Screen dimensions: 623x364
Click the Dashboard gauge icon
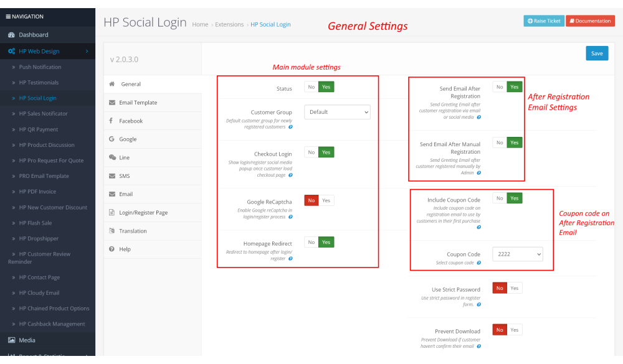tap(11, 35)
